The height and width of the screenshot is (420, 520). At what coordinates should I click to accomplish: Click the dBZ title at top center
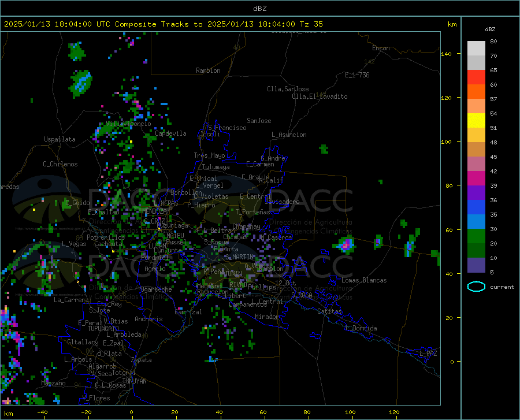pyautogui.click(x=259, y=9)
